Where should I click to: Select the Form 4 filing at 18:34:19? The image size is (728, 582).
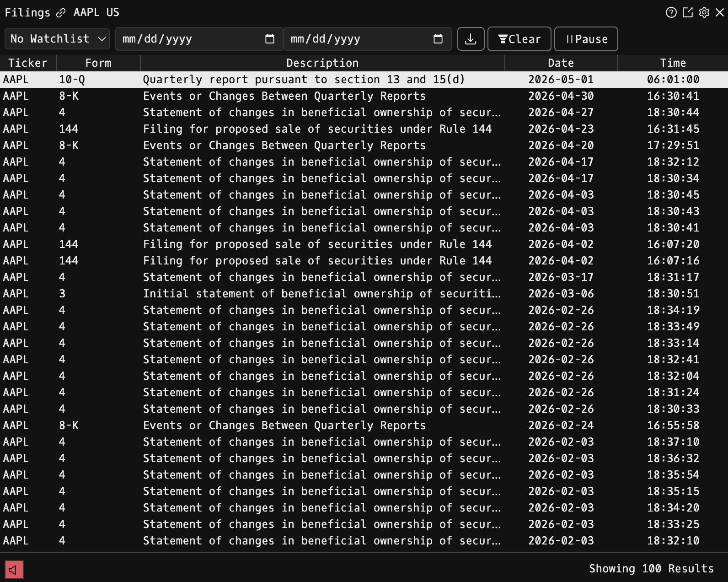coord(364,310)
